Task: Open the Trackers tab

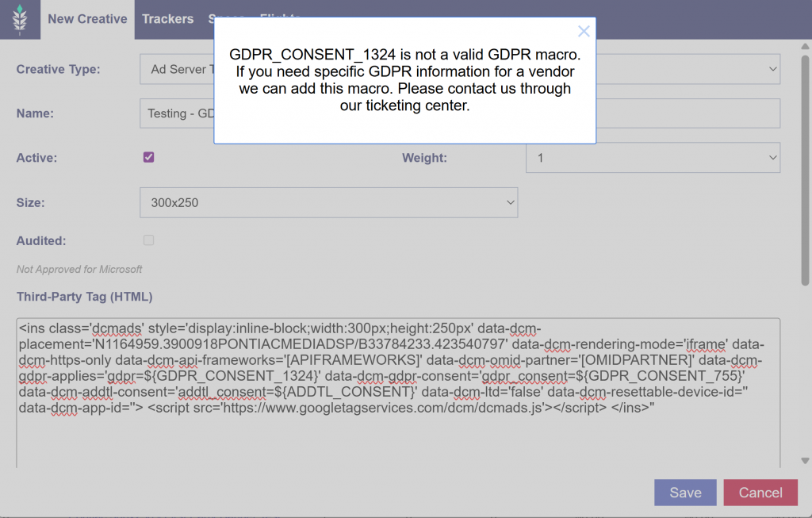Action: pyautogui.click(x=167, y=19)
